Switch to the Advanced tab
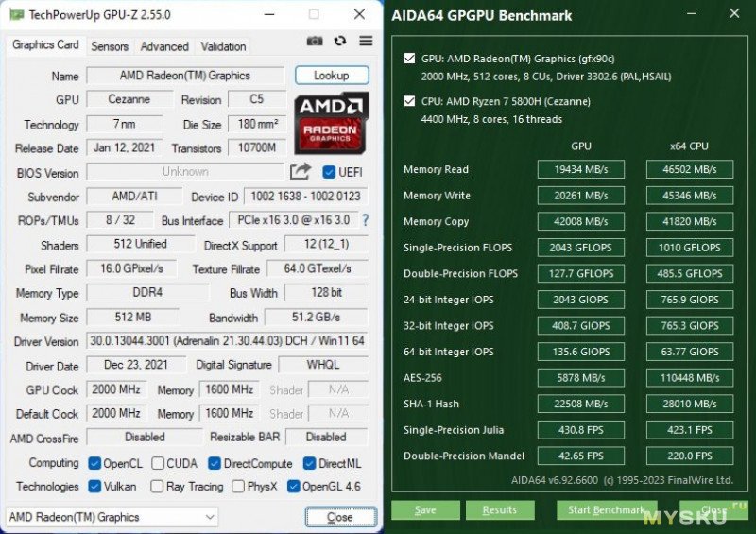 tap(164, 47)
